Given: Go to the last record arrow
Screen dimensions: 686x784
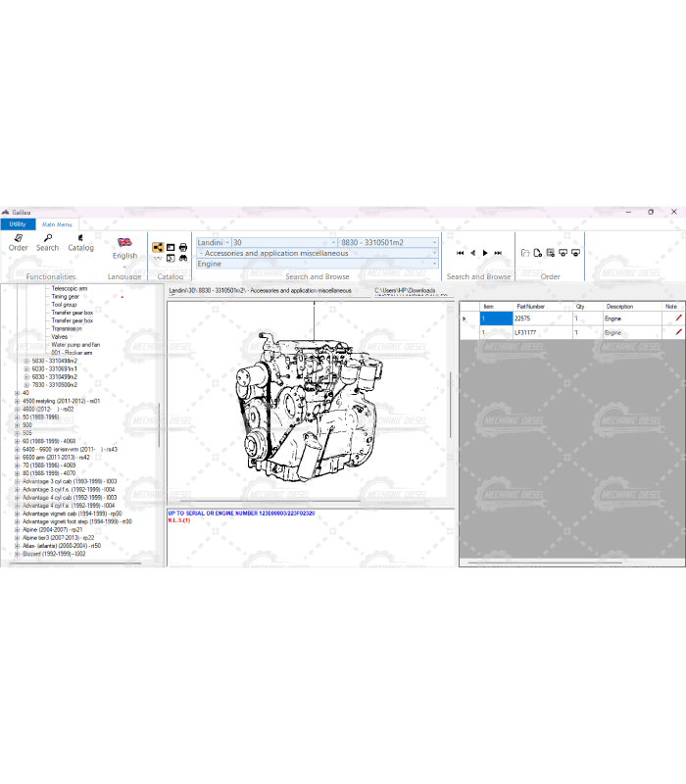Looking at the screenshot, I should pos(499,253).
